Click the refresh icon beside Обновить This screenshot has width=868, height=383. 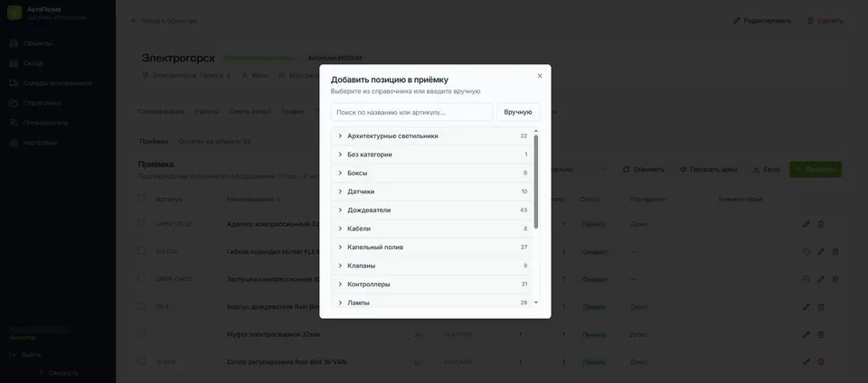626,170
